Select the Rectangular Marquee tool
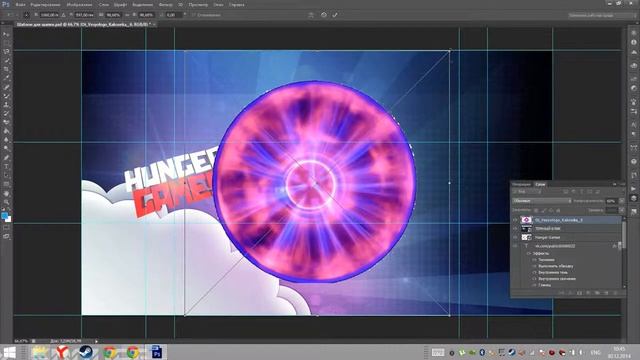 click(x=6, y=43)
